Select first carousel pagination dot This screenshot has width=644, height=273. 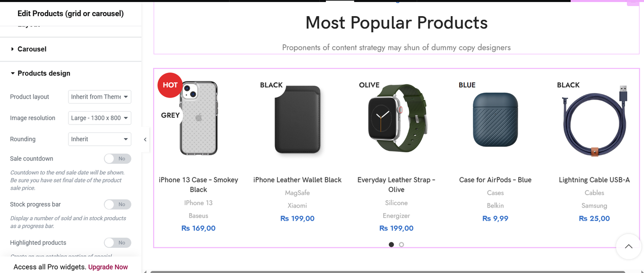pyautogui.click(x=391, y=245)
